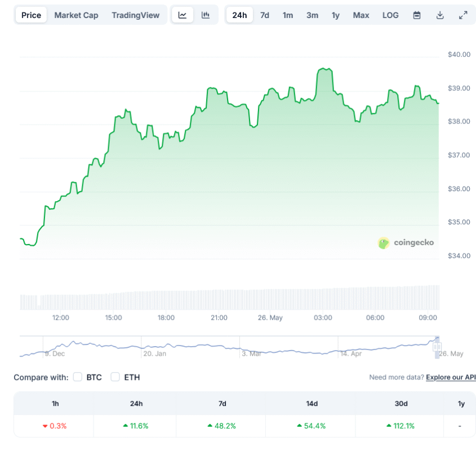Choose the 1y time range

pyautogui.click(x=335, y=15)
